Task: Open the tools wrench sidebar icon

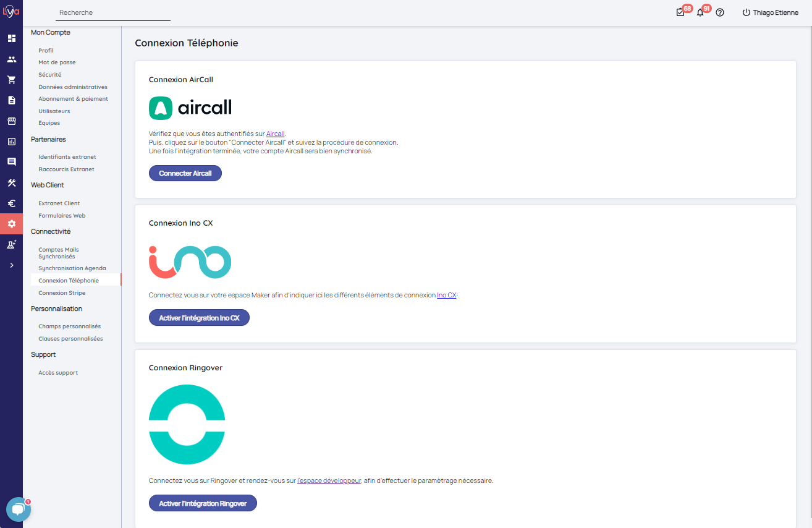Action: (11, 183)
